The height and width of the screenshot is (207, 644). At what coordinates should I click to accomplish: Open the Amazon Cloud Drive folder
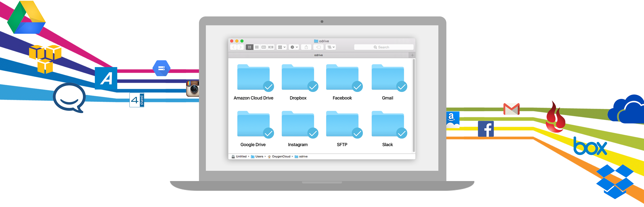pyautogui.click(x=253, y=78)
